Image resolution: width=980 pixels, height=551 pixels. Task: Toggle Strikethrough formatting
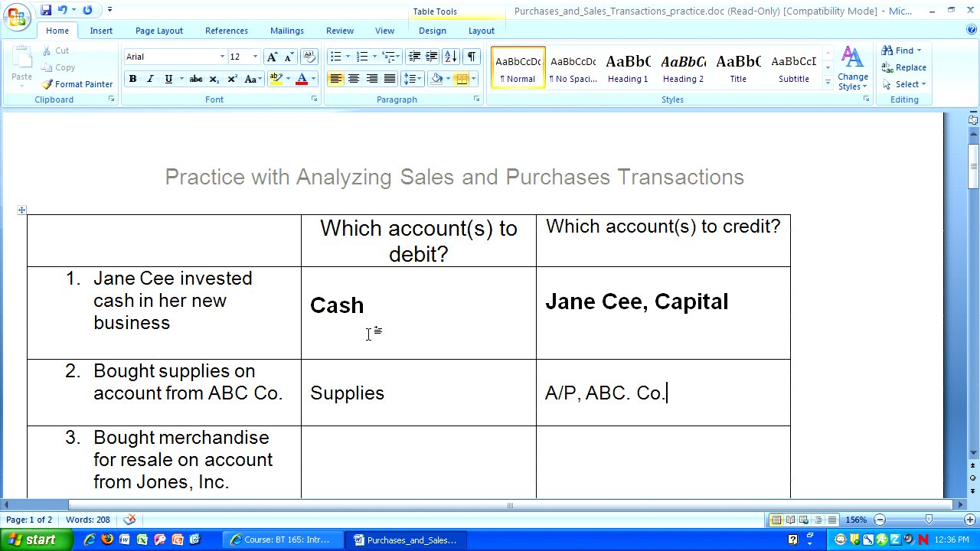(196, 79)
